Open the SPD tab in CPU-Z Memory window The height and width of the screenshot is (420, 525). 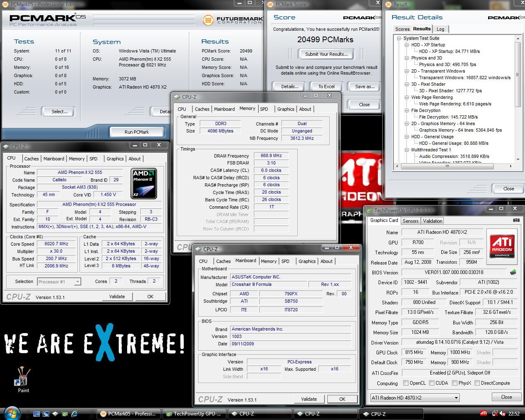[264, 109]
